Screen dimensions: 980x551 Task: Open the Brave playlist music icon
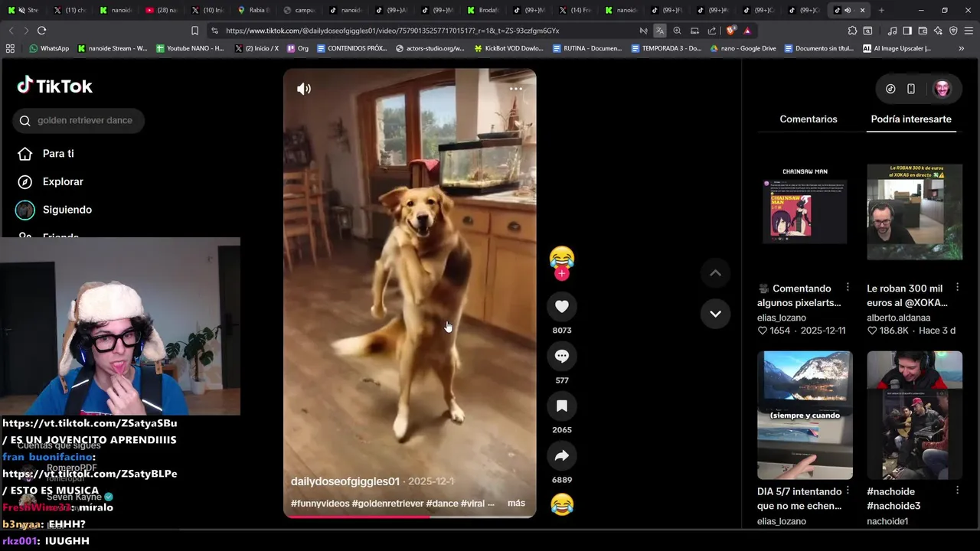click(x=892, y=31)
